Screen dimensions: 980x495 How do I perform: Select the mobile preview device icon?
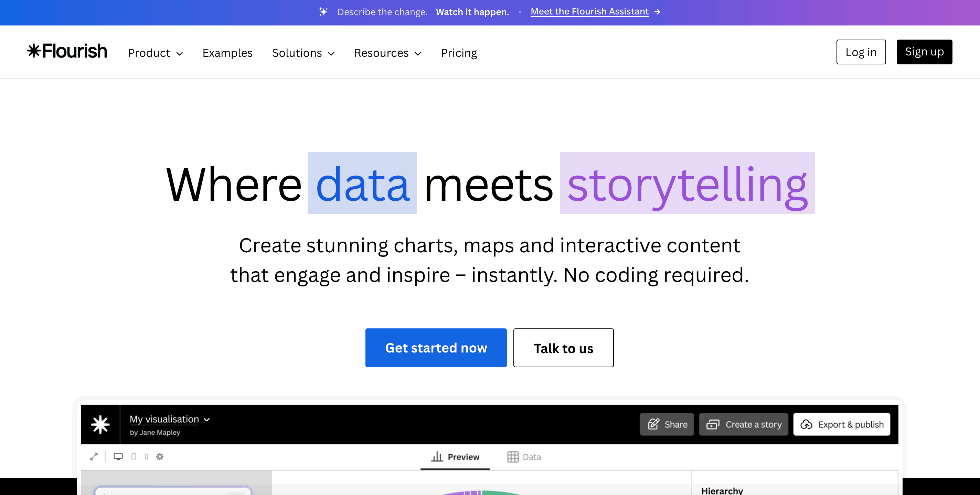point(147,456)
